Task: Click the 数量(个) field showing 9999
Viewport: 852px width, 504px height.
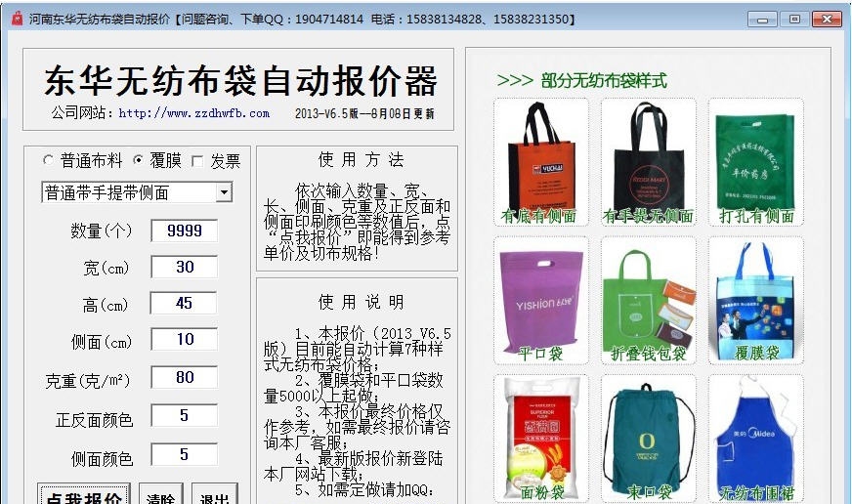Action: pyautogui.click(x=185, y=231)
